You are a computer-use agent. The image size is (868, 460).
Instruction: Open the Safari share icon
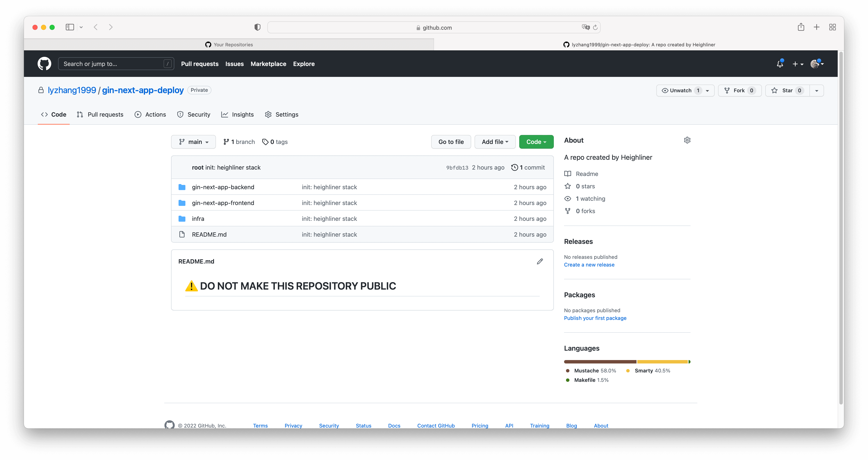pos(801,27)
